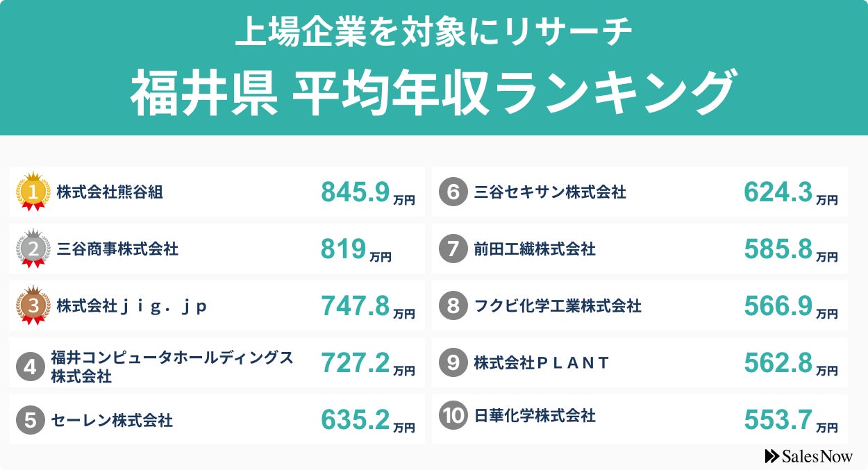Click the number 7 rank circle
Screen dimensions: 868x470
point(453,249)
